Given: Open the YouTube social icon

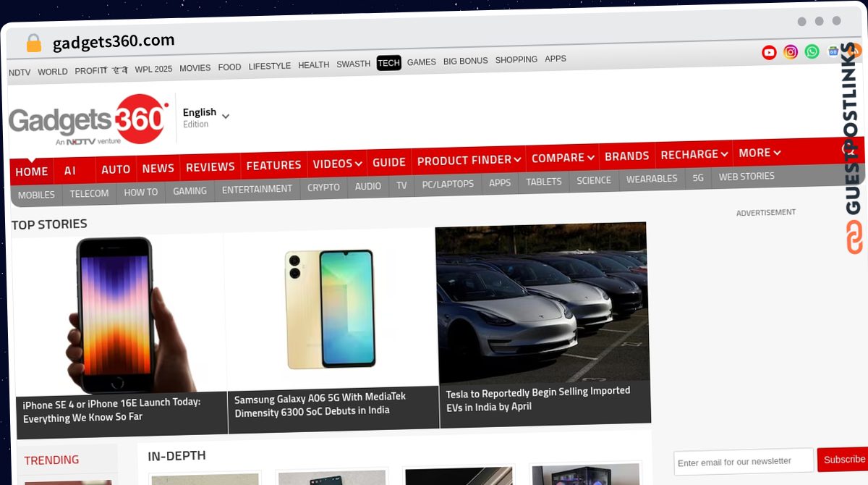Looking at the screenshot, I should [x=769, y=52].
